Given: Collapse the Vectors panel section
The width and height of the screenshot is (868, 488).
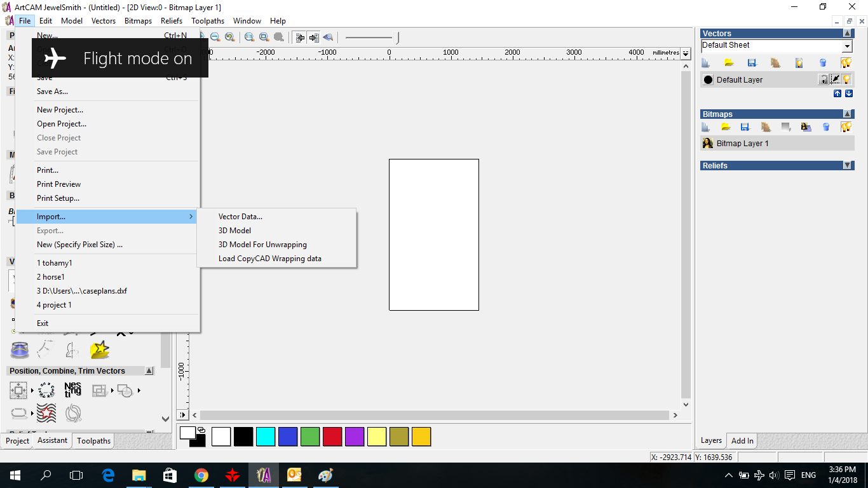Looking at the screenshot, I should pos(848,33).
